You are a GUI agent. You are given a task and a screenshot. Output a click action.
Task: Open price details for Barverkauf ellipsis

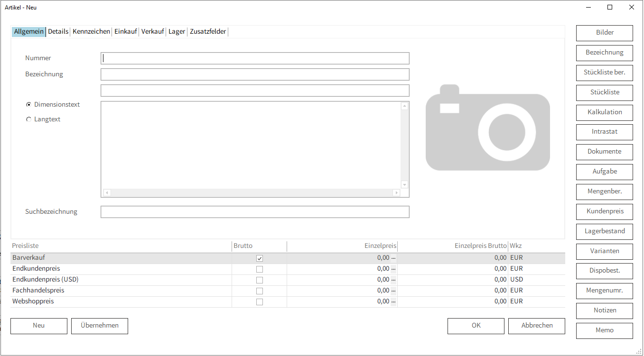393,258
